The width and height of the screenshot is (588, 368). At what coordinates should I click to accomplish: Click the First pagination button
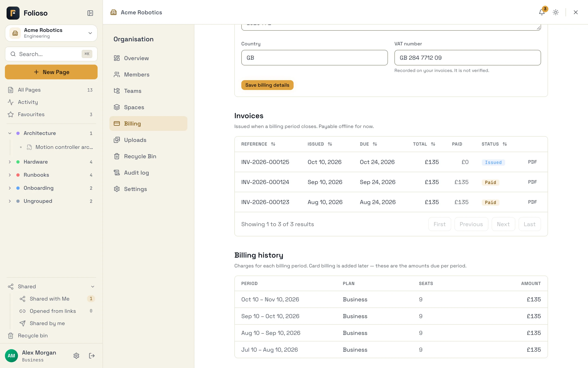pyautogui.click(x=440, y=224)
